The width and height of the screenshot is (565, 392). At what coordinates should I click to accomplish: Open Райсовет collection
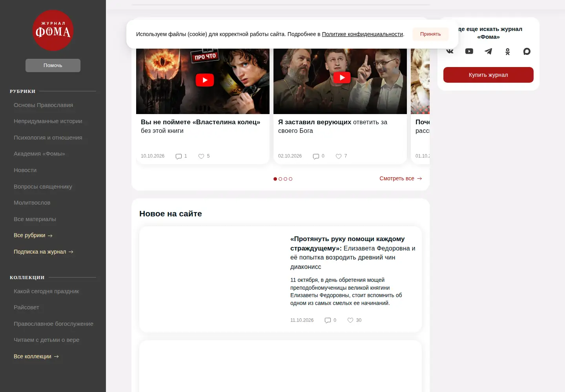click(26, 307)
